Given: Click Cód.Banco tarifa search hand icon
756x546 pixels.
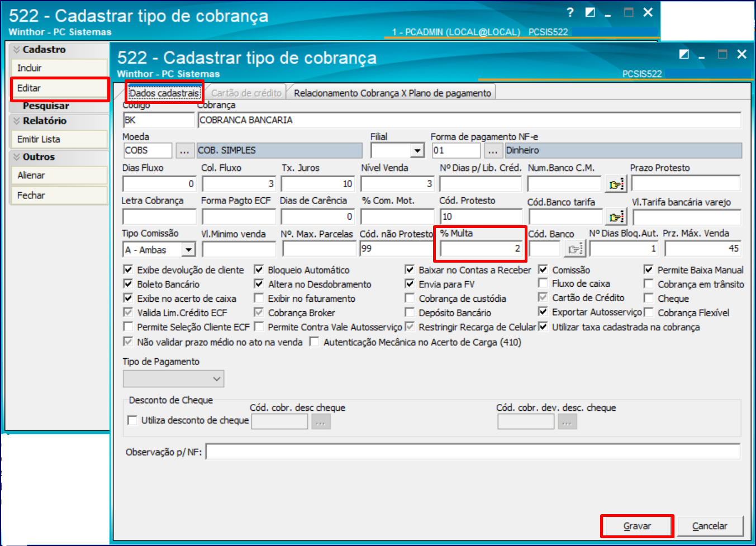Looking at the screenshot, I should (x=616, y=217).
